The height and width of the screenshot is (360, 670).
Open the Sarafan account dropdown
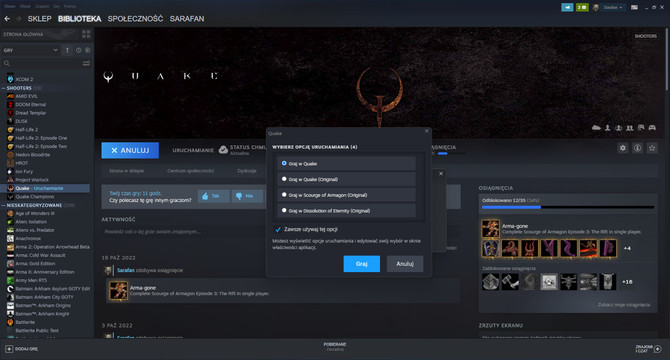(x=612, y=7)
